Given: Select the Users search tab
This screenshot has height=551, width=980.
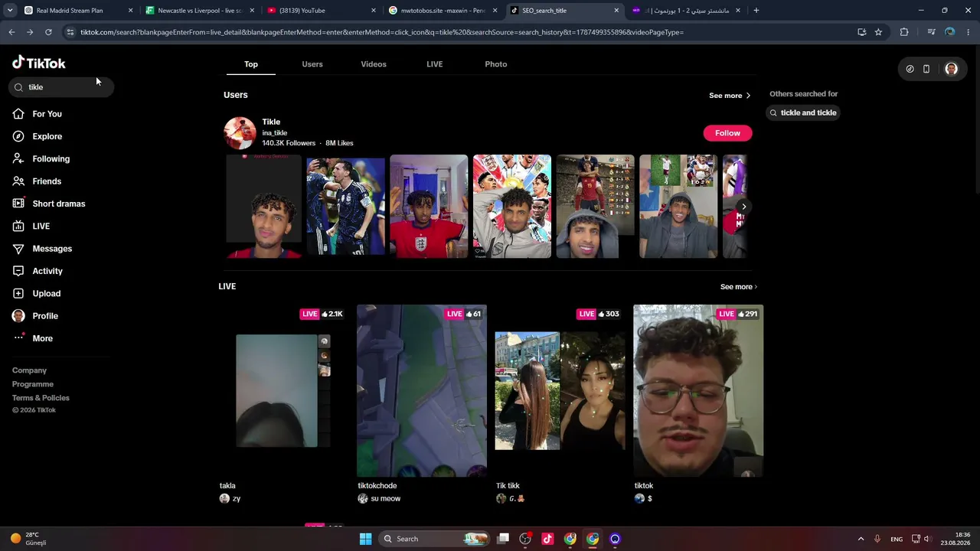Looking at the screenshot, I should 312,64.
